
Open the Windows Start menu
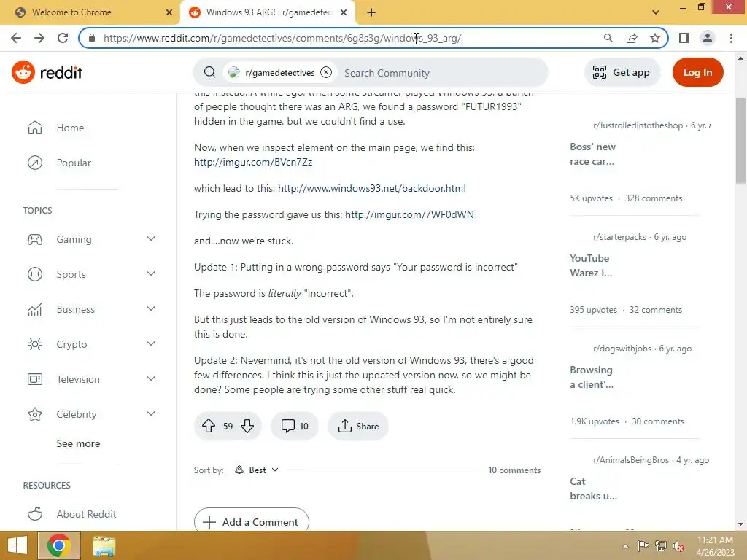click(x=18, y=545)
